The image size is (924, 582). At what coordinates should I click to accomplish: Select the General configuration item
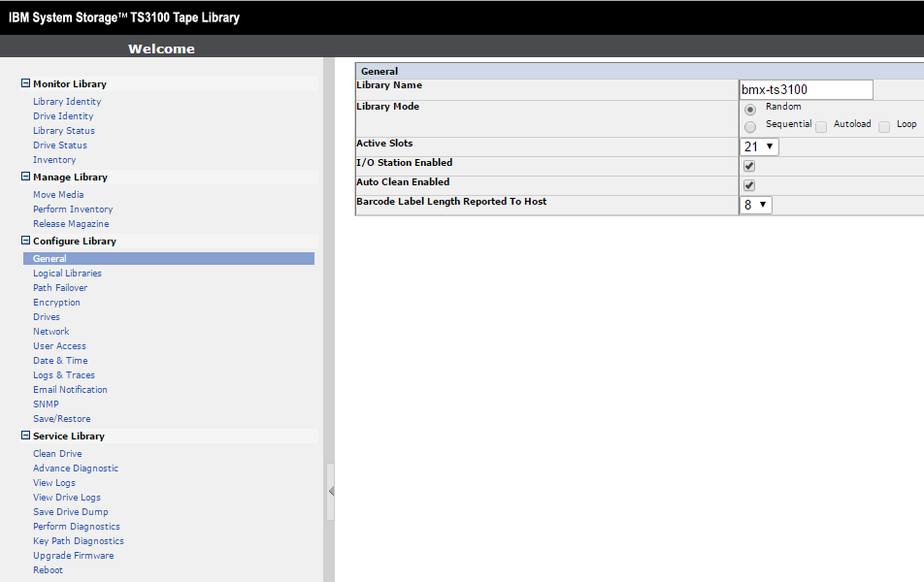pos(169,259)
